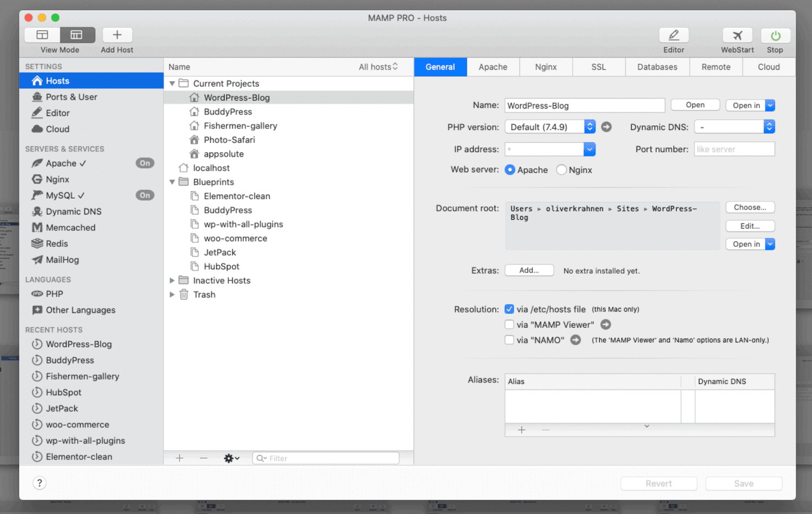Open the gear actions menu below host list
Screen dimensions: 812x514
point(231,458)
